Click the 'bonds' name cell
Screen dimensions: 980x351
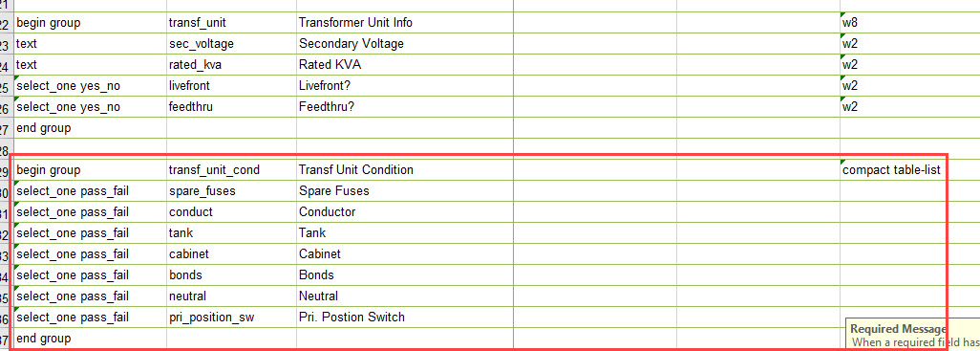click(x=231, y=275)
